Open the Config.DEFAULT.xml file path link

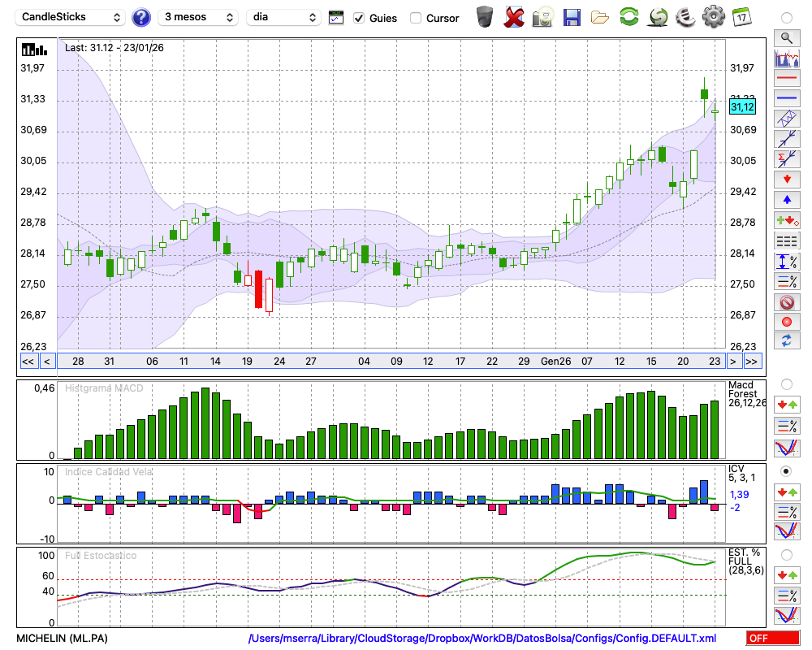482,639
